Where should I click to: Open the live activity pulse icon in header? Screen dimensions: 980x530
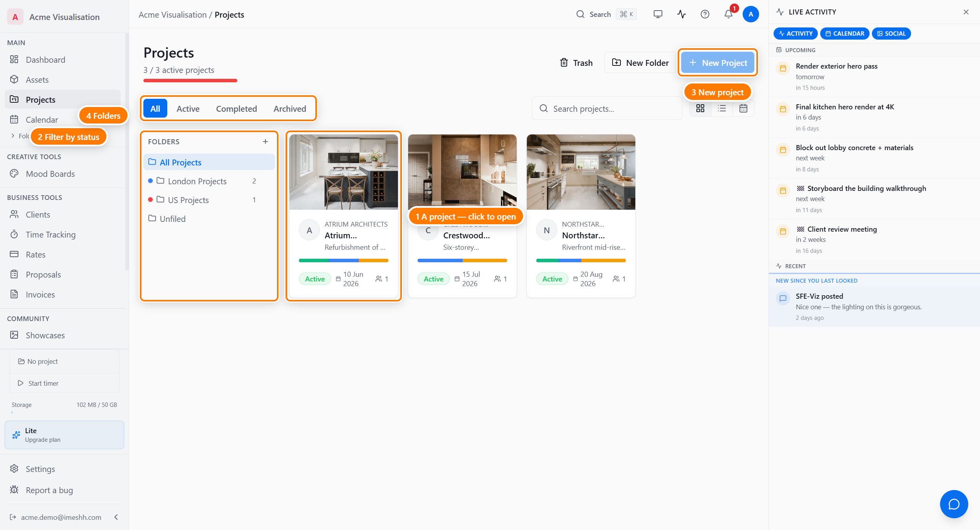tap(681, 15)
